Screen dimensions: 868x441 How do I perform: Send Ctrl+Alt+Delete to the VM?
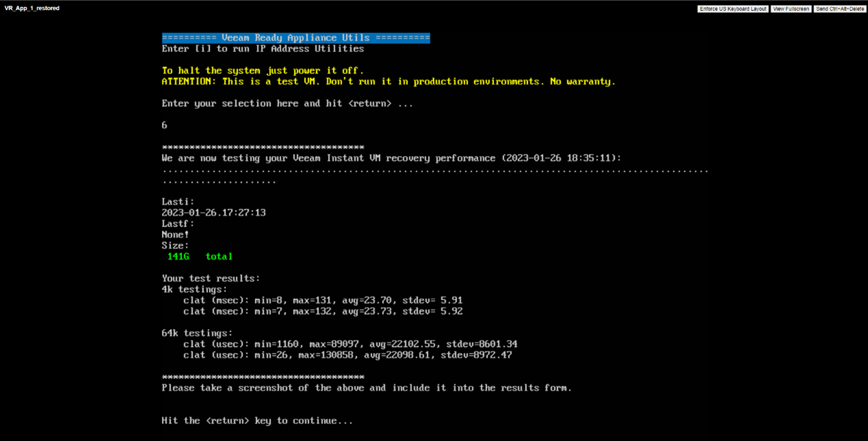(x=840, y=9)
